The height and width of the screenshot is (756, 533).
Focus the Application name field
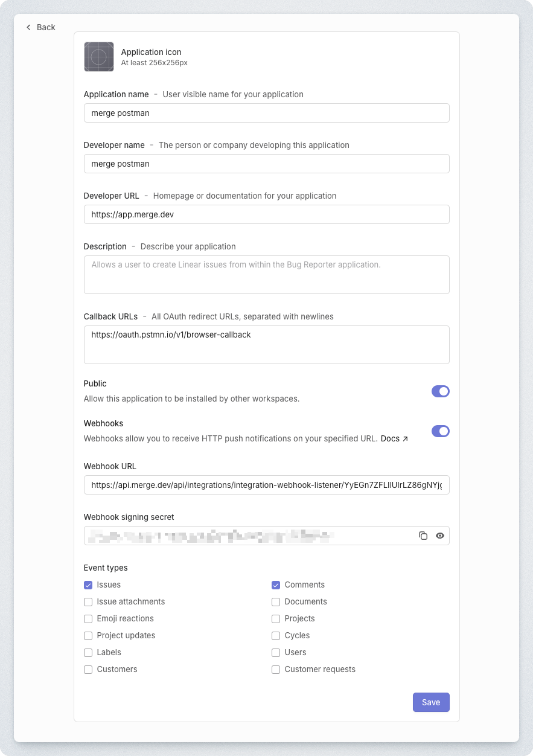click(266, 113)
